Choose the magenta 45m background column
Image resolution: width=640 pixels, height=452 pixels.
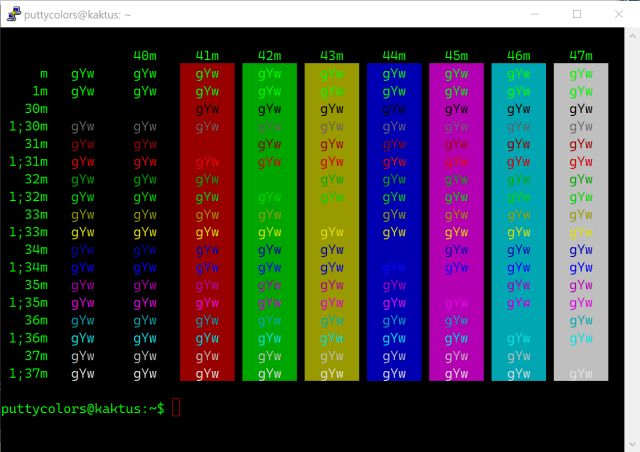click(x=456, y=222)
